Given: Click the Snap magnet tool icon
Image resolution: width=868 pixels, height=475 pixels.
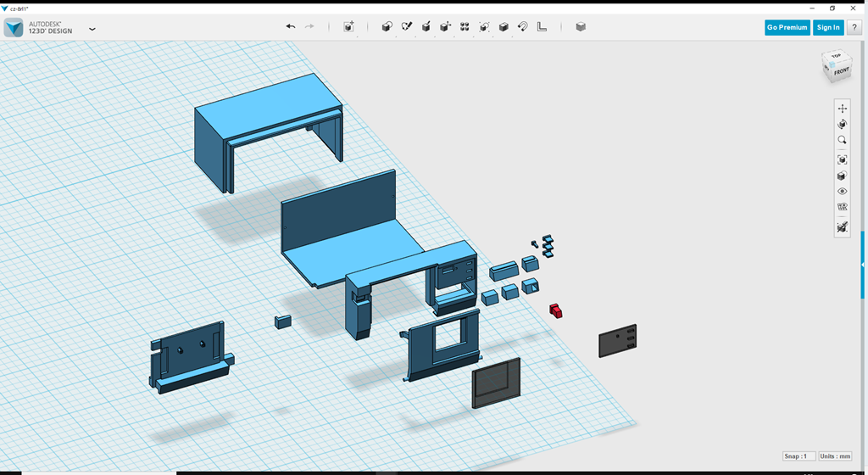Looking at the screenshot, I should pyautogui.click(x=523, y=27).
